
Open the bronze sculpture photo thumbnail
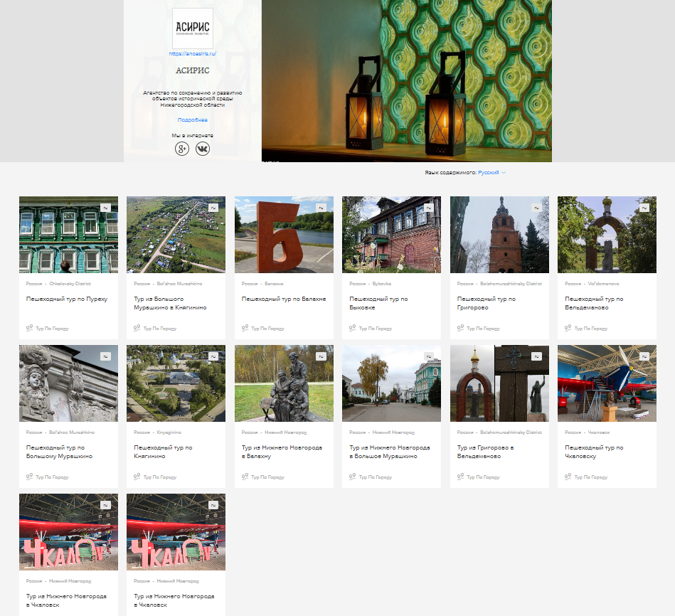tap(284, 384)
